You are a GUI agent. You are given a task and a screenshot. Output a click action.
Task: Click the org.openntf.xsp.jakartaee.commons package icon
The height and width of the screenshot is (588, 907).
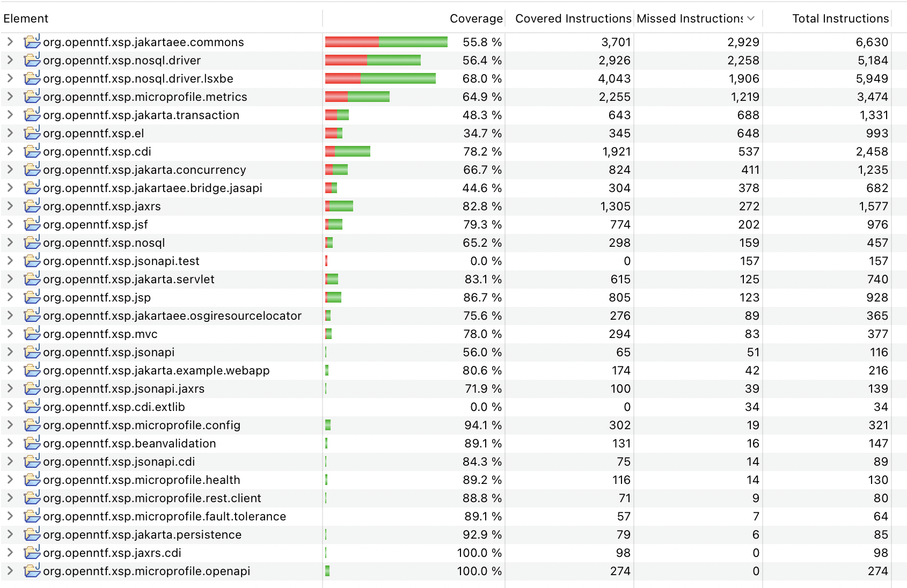(32, 42)
